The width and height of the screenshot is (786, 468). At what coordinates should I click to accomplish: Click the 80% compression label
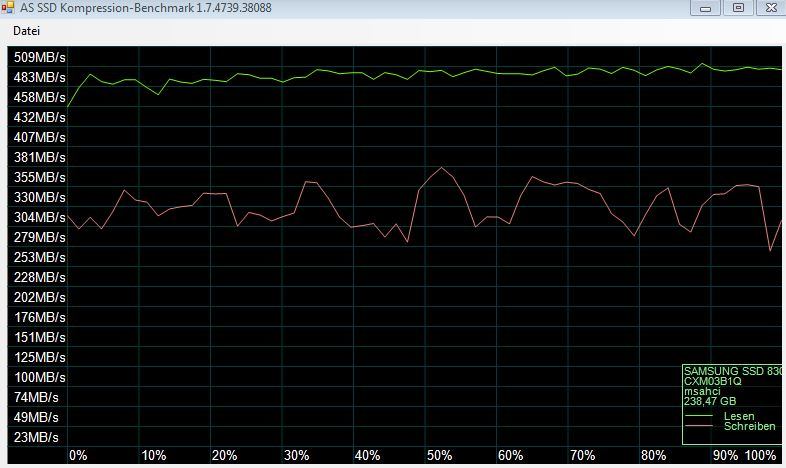click(x=654, y=455)
